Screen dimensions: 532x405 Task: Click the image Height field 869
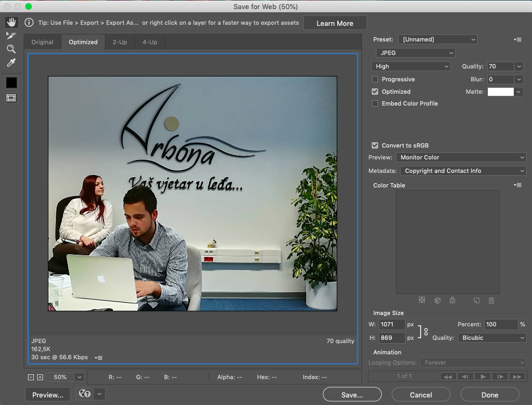tap(392, 338)
